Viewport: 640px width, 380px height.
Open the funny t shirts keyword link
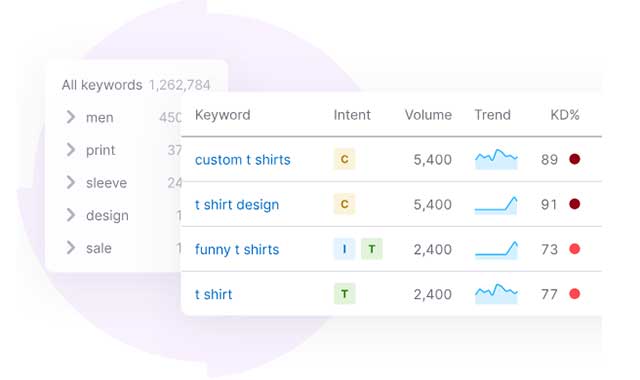coord(237,249)
